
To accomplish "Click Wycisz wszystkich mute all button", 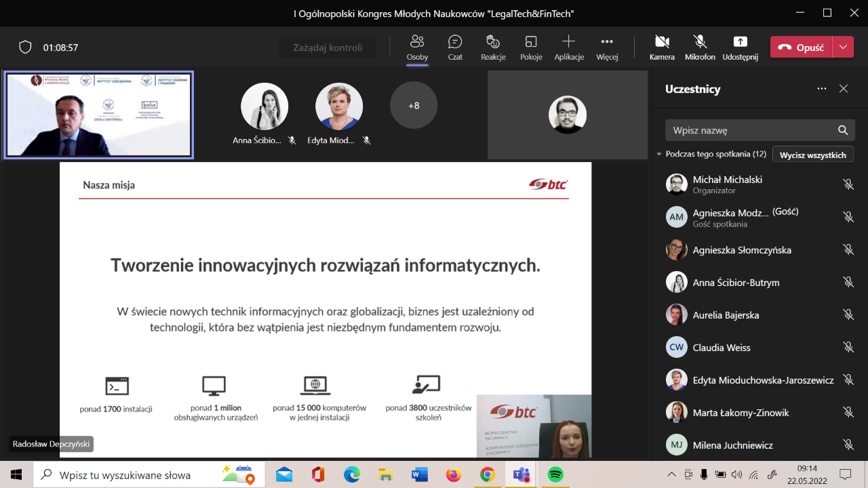I will [x=812, y=155].
